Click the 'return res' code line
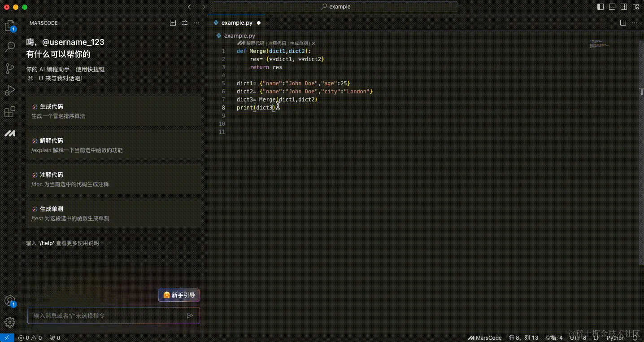 click(x=266, y=67)
